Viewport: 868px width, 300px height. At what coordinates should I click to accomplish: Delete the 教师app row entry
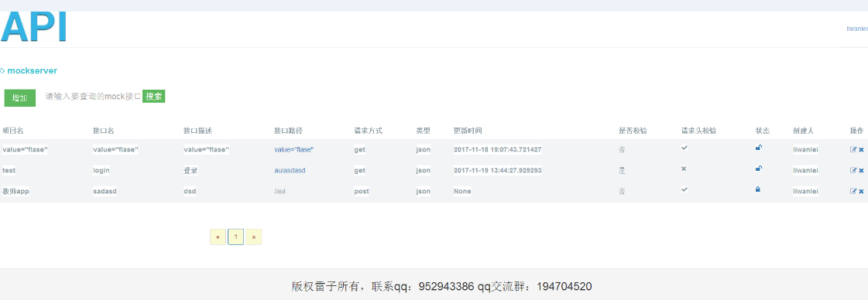861,192
